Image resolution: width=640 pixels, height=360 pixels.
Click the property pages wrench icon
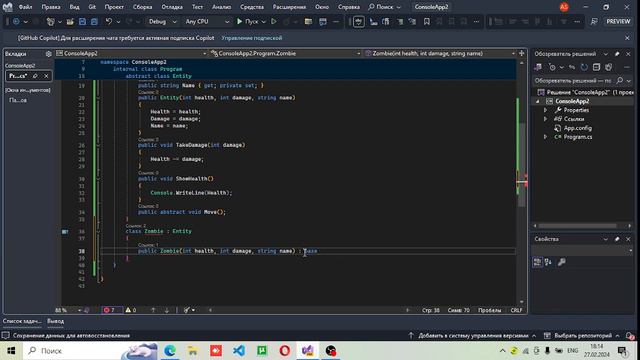point(562,262)
